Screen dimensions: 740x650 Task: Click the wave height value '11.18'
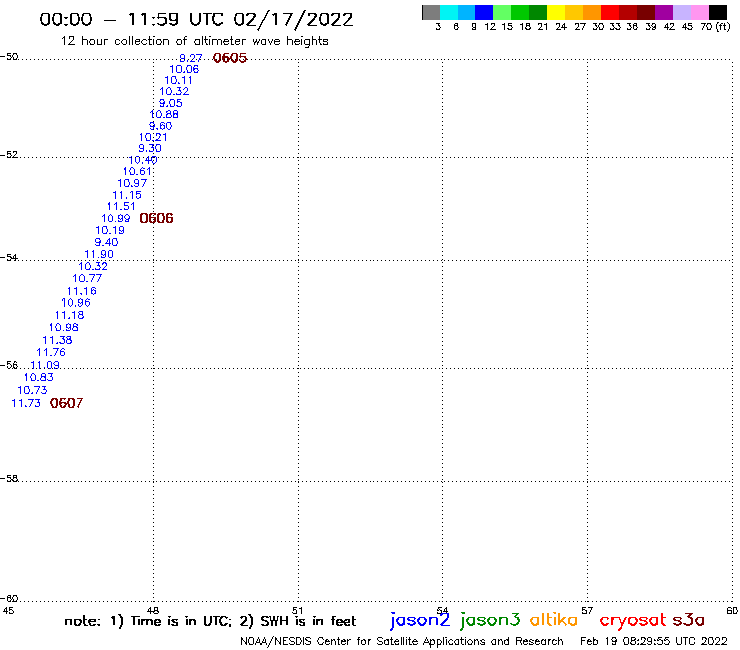70,315
